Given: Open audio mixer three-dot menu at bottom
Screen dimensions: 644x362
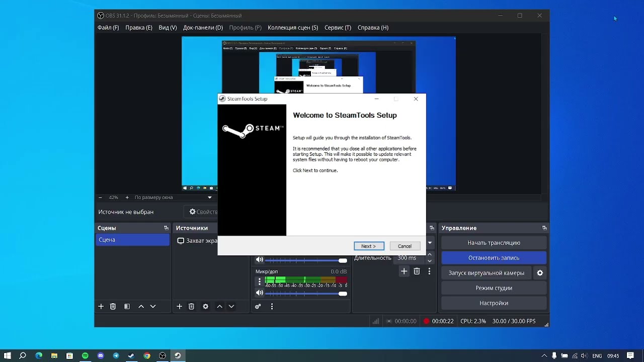Looking at the screenshot, I should 272,306.
